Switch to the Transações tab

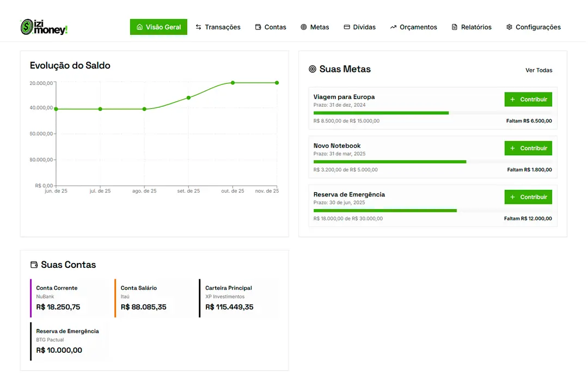218,27
